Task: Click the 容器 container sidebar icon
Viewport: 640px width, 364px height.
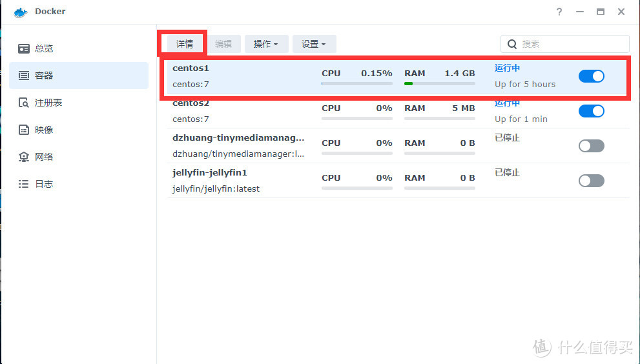Action: point(24,76)
